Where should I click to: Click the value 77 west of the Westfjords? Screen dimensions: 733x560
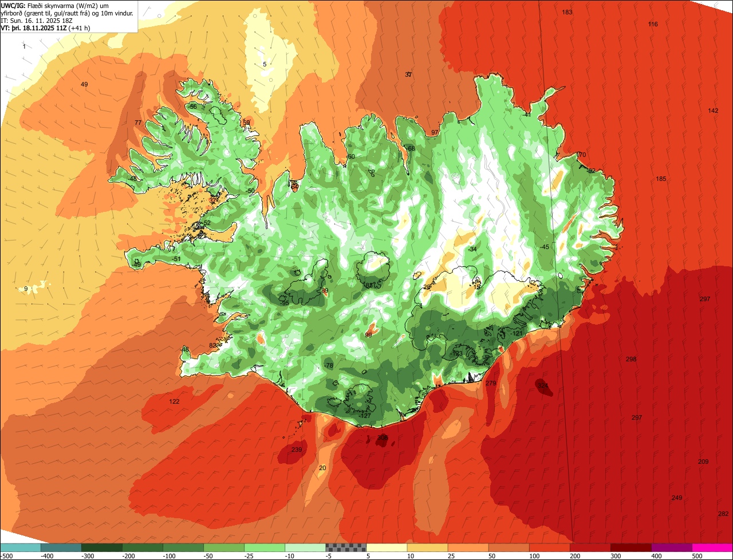(x=138, y=123)
